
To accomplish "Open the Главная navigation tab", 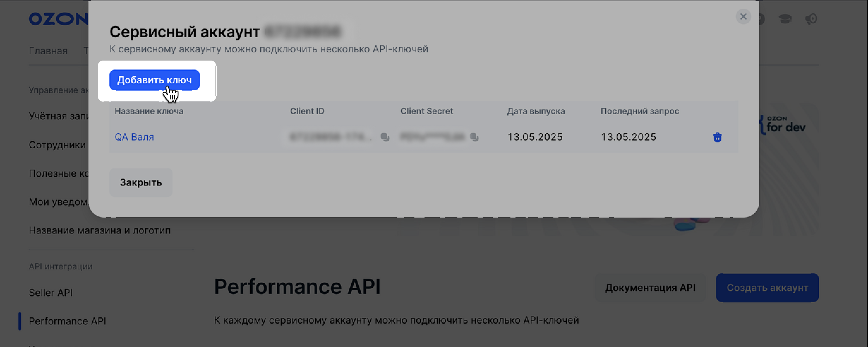I will click(x=48, y=51).
